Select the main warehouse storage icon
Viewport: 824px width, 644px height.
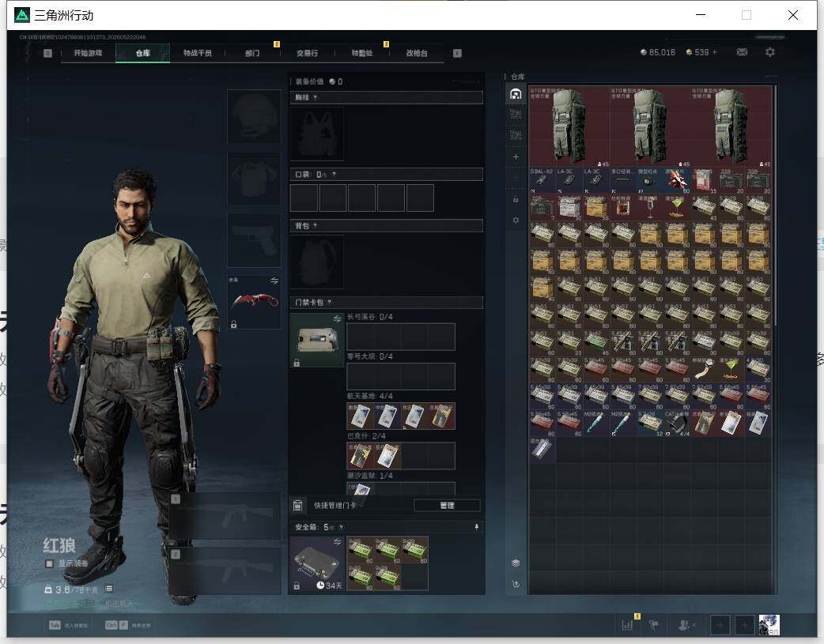pyautogui.click(x=516, y=94)
